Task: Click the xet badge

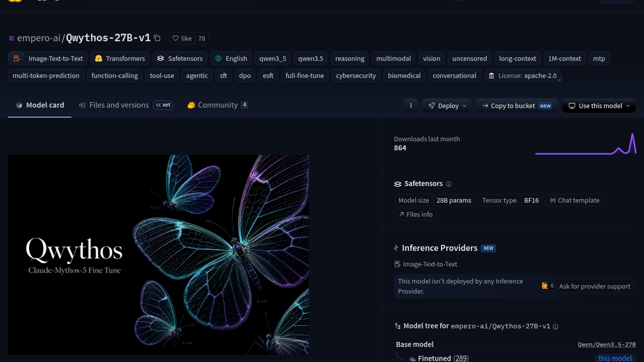Action: coord(163,105)
